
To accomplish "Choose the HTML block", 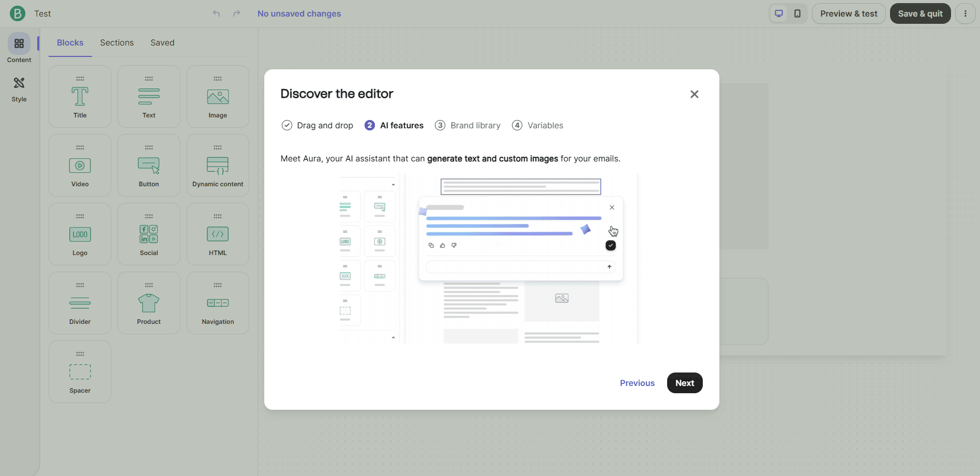I will tap(218, 234).
